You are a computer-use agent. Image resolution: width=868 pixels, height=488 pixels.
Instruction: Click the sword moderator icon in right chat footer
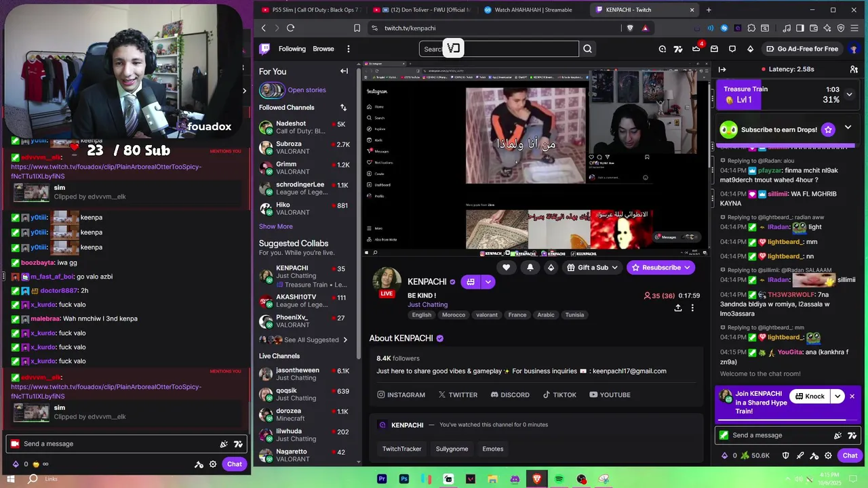800,456
